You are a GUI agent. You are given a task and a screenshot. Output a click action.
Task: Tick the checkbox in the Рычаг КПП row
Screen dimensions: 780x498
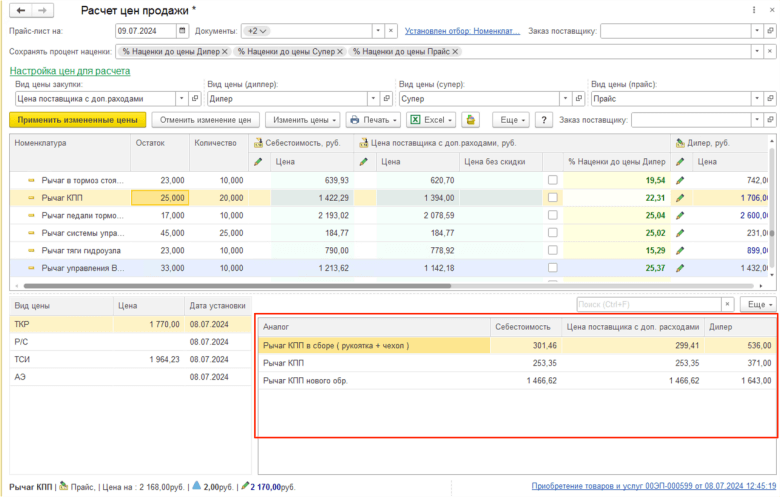point(552,198)
